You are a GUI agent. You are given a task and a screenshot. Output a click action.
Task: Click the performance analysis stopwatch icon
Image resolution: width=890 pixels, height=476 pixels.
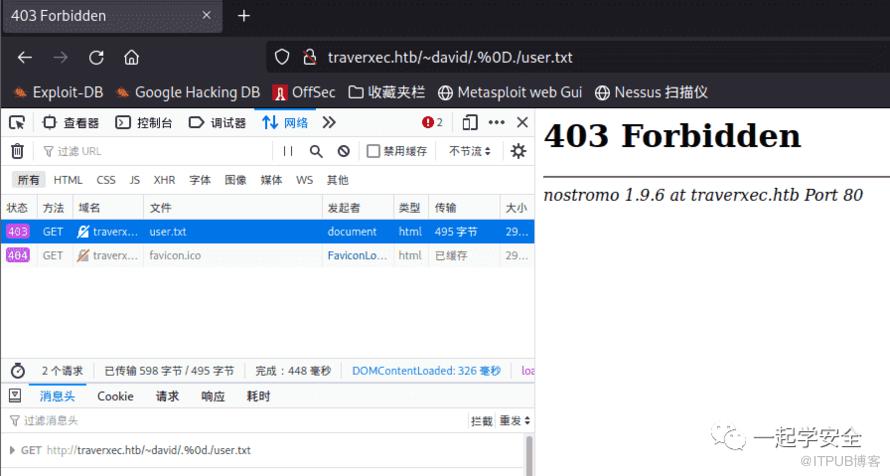18,371
